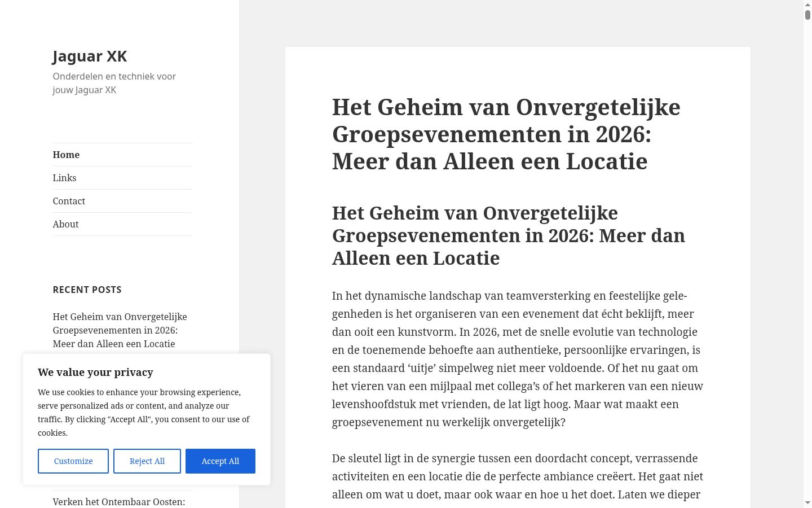Click cookie text 'We use cookies to enhance'
812x508 pixels.
(143, 413)
